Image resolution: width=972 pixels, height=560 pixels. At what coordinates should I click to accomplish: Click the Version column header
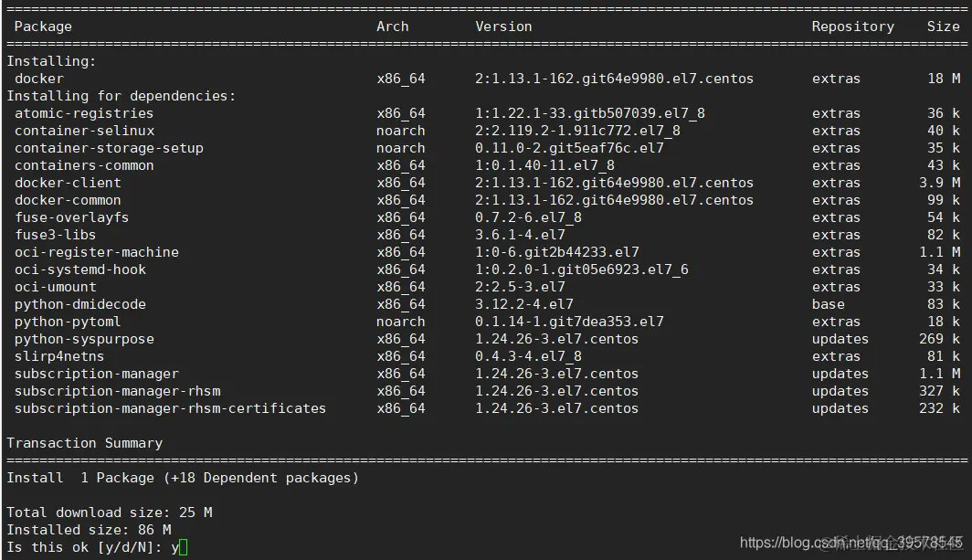pos(503,26)
